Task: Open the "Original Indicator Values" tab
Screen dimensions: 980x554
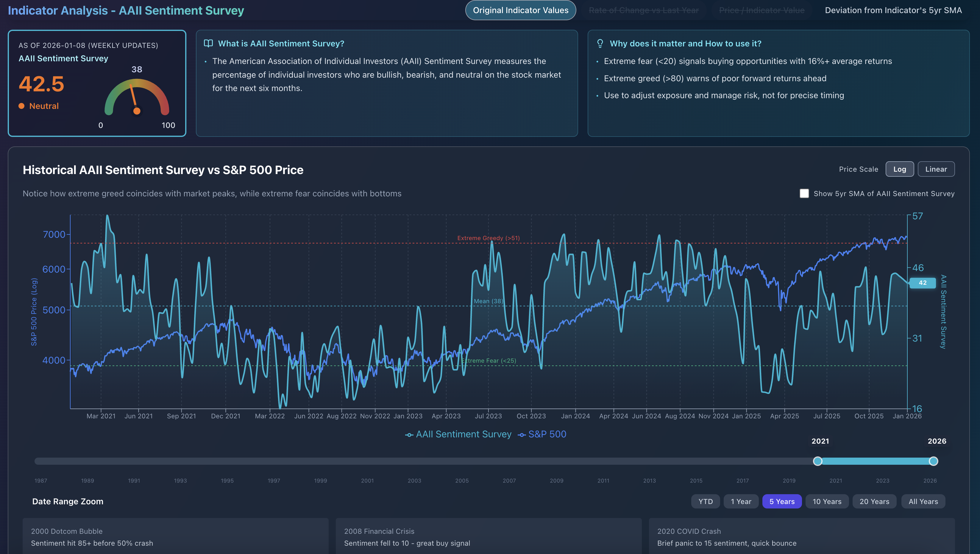Action: click(x=520, y=10)
